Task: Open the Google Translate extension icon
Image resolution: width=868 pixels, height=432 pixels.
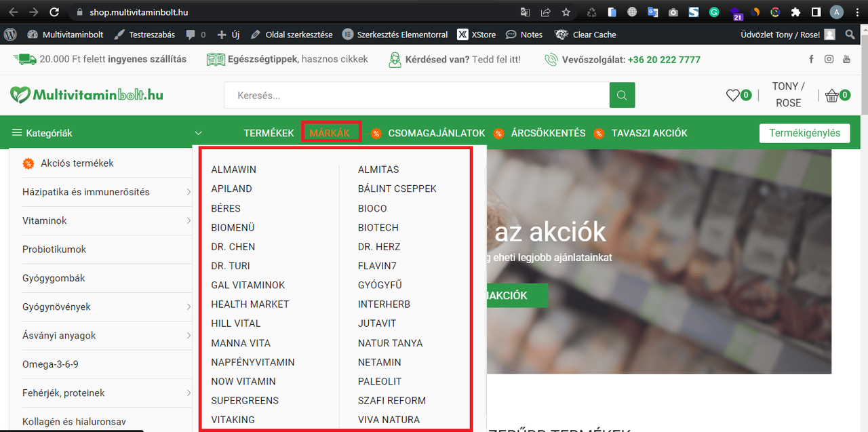Action: 652,12
